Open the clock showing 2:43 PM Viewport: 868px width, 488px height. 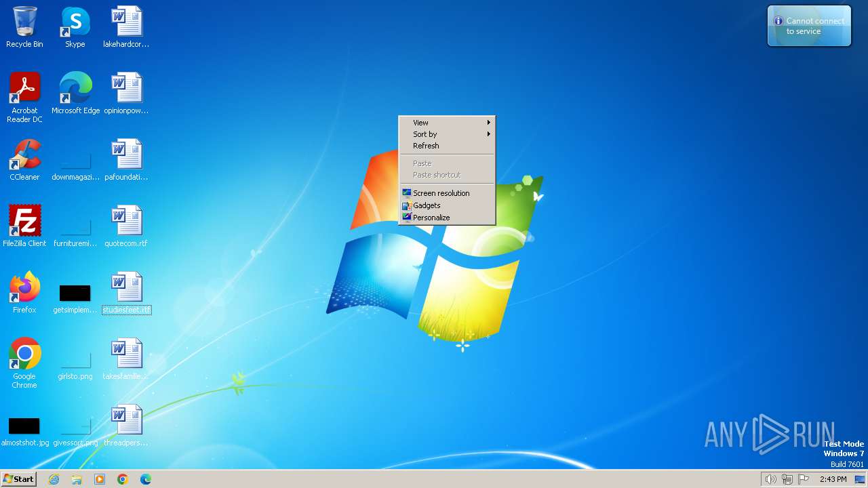point(833,479)
